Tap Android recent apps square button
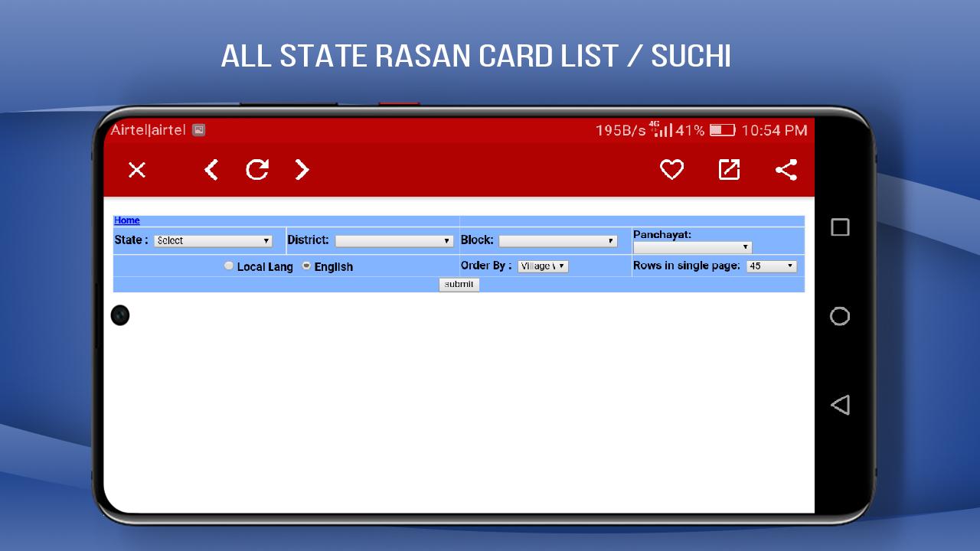 [x=840, y=227]
